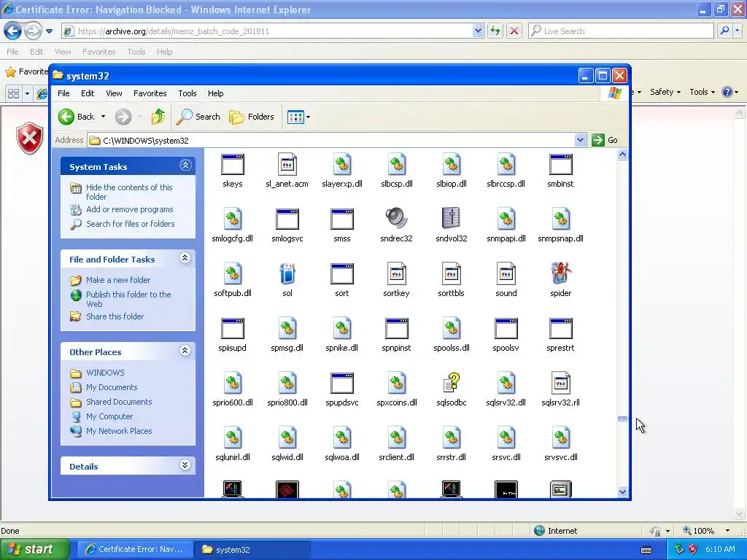Open Shared Documents in Other Places
Screen dimensions: 747x560
click(119, 402)
